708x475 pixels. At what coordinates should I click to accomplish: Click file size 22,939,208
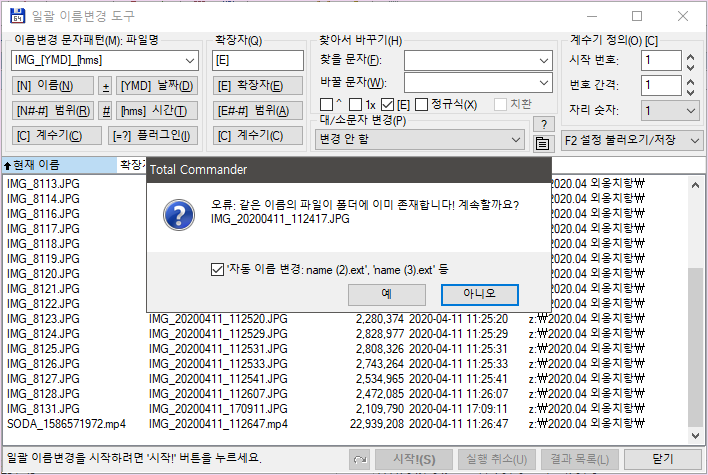[377, 424]
